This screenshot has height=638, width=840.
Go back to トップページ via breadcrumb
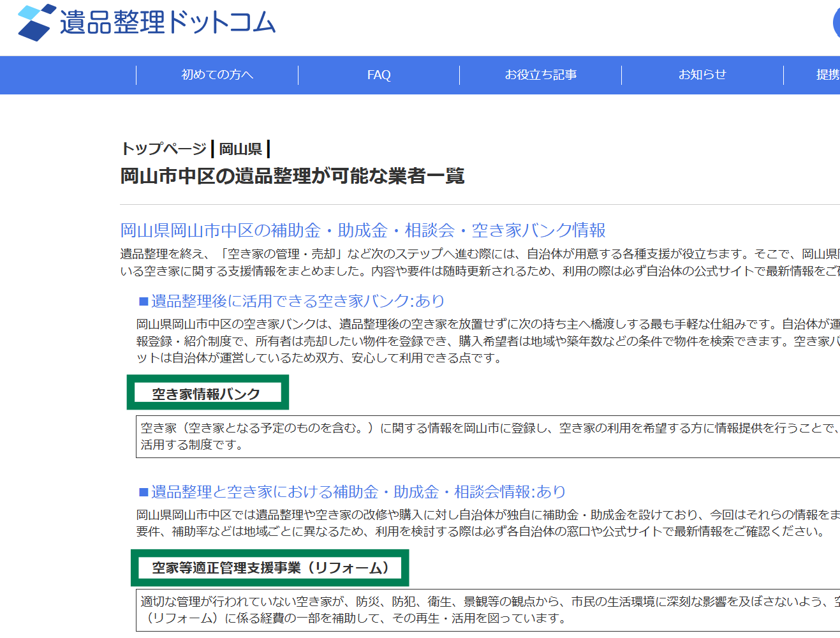click(163, 149)
